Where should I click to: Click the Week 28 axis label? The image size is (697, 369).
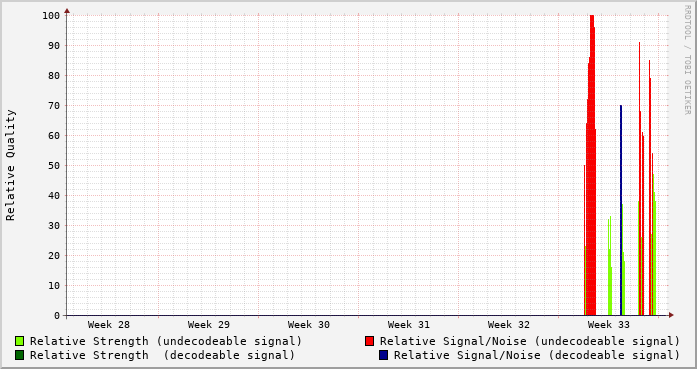tap(109, 325)
